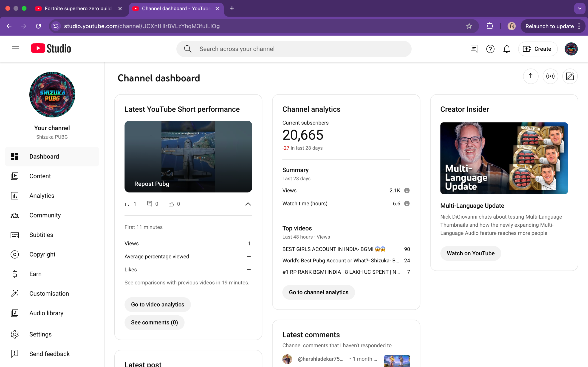Click the Go live broadcast icon
Viewport: 588px width, 367px height.
point(550,76)
